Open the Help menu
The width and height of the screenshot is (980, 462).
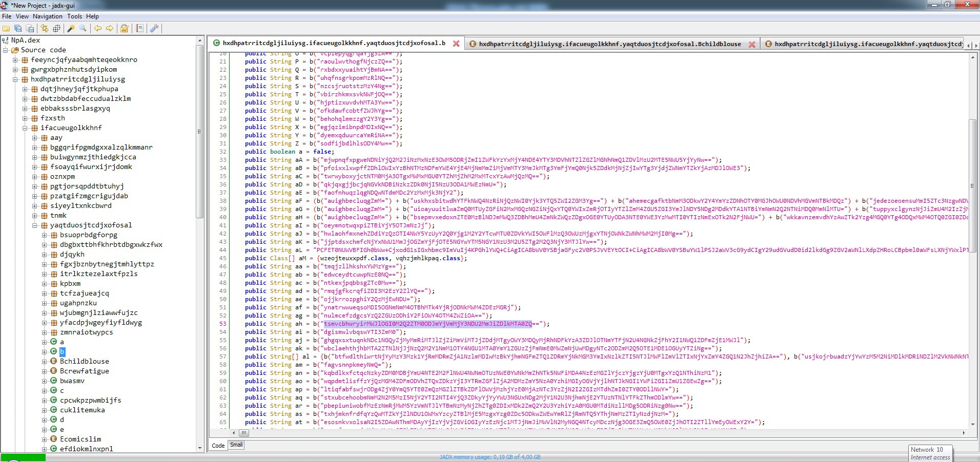92,16
